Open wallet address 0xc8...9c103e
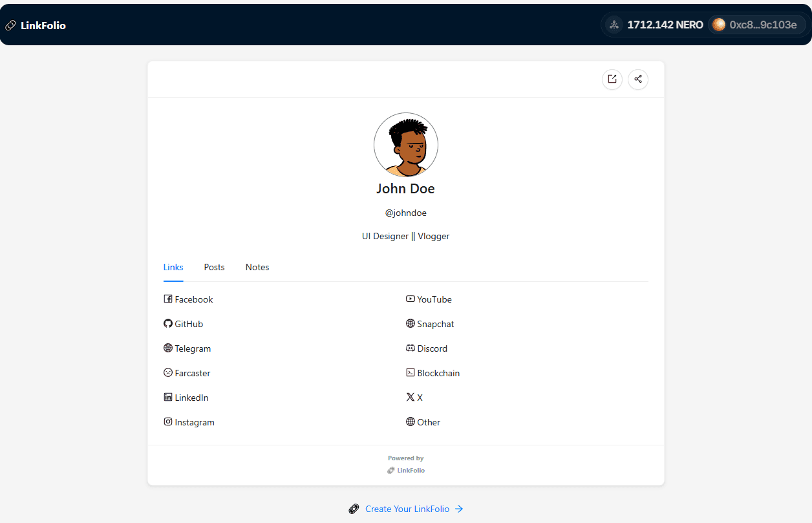 (x=763, y=25)
